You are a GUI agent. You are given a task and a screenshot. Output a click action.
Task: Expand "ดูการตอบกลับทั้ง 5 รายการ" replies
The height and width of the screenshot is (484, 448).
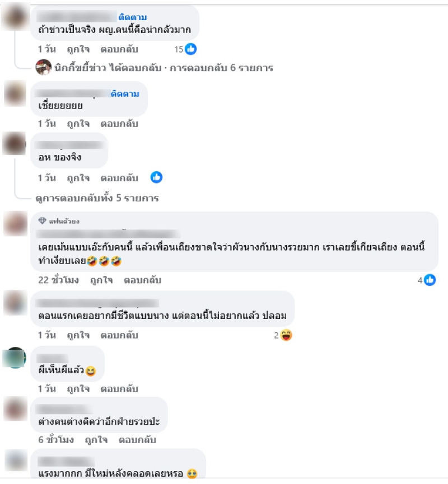pos(97,198)
